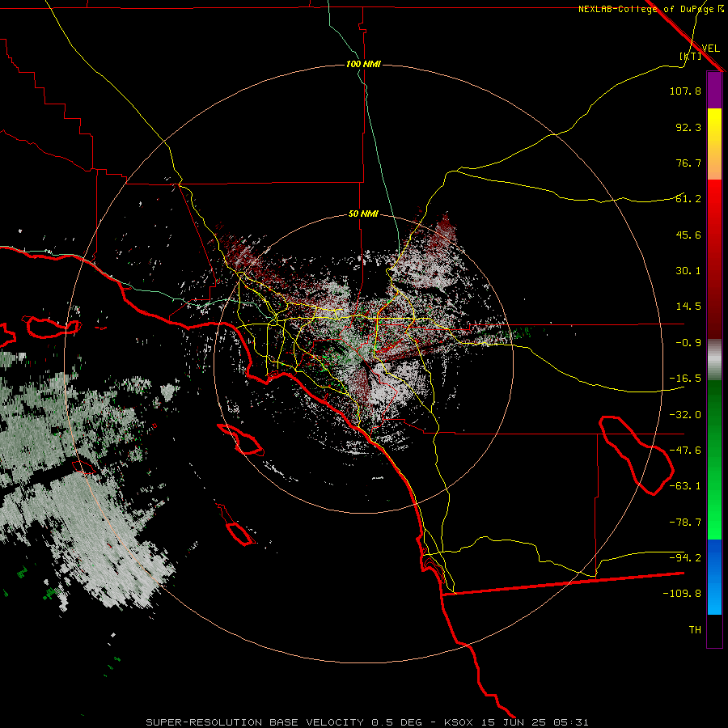Pick the purple segment of the velocity color bar
The height and width of the screenshot is (728, 728).
(714, 90)
